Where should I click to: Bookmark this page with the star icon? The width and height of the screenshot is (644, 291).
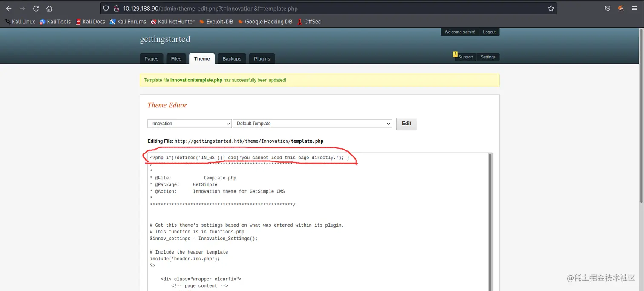tap(551, 9)
